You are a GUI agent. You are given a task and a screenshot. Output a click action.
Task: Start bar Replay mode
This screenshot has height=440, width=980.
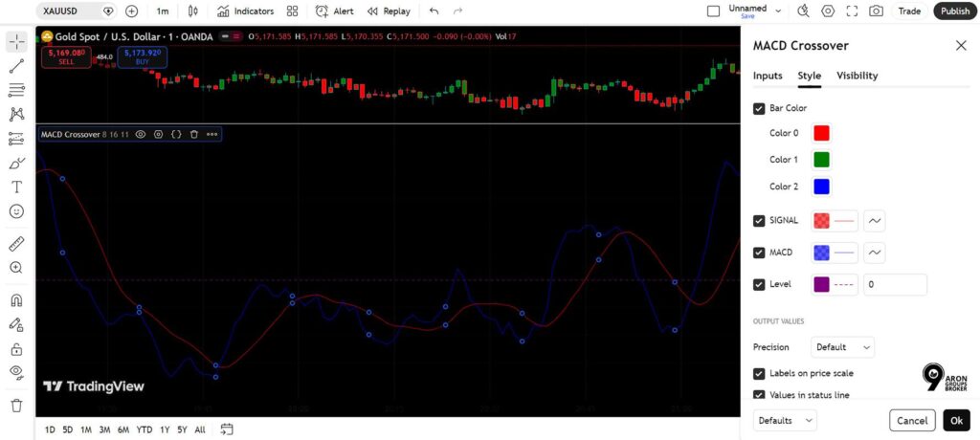tap(389, 11)
